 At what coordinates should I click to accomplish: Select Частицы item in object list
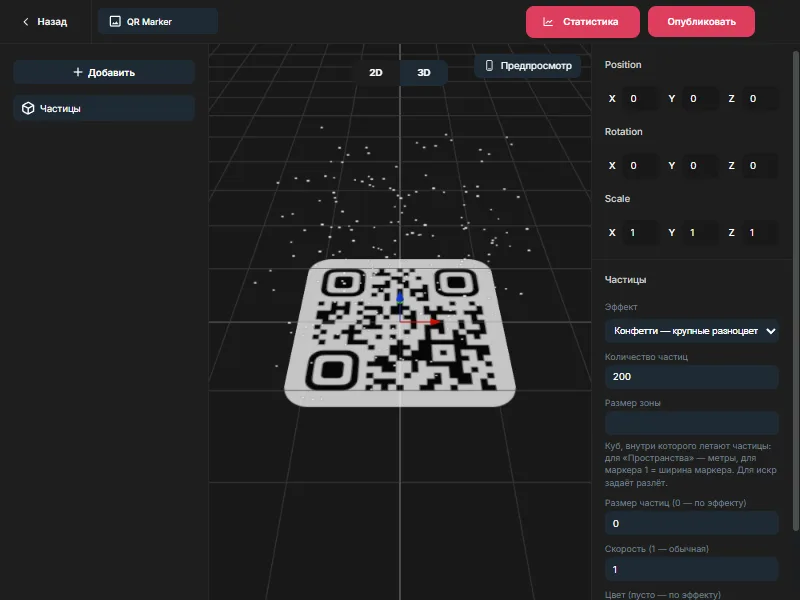click(104, 108)
